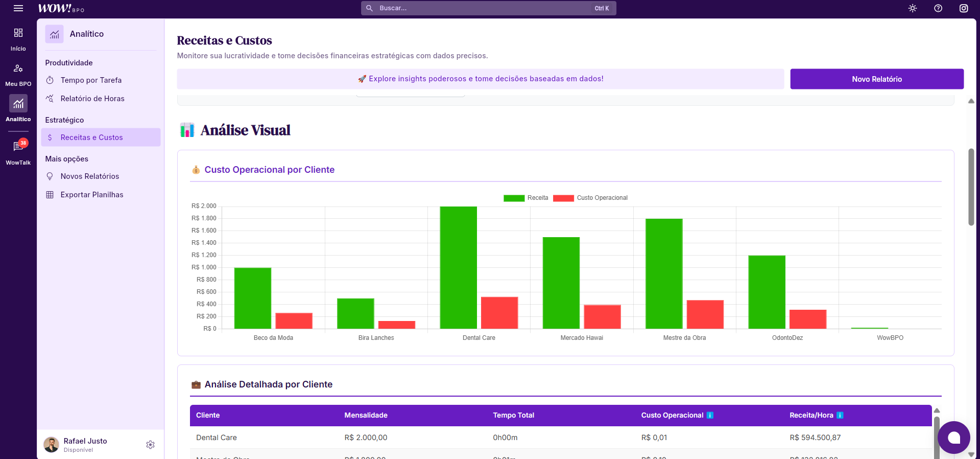
Task: Toggle light/dark theme sun icon
Action: (913, 8)
